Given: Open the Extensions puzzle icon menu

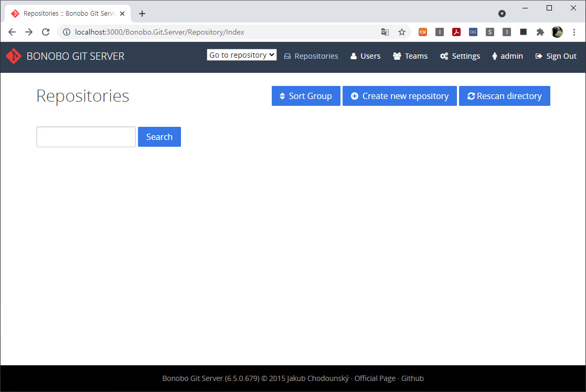Looking at the screenshot, I should tap(540, 32).
